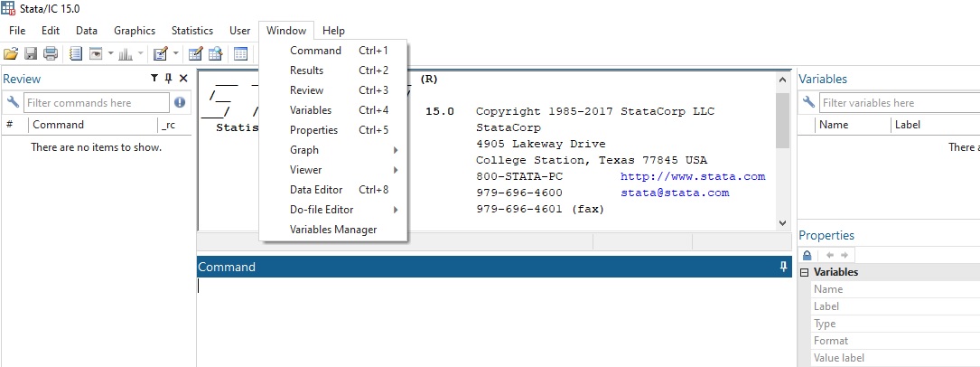980x367 pixels.
Task: Expand the Graph submenu
Action: [x=333, y=150]
